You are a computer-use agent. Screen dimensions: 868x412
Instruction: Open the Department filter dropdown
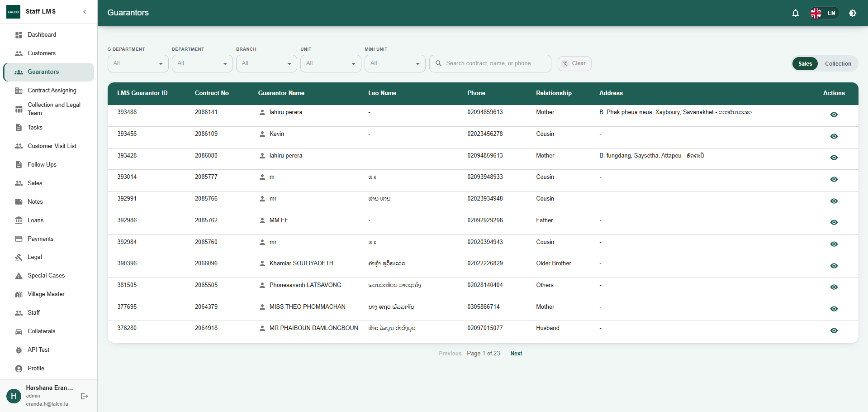click(202, 63)
